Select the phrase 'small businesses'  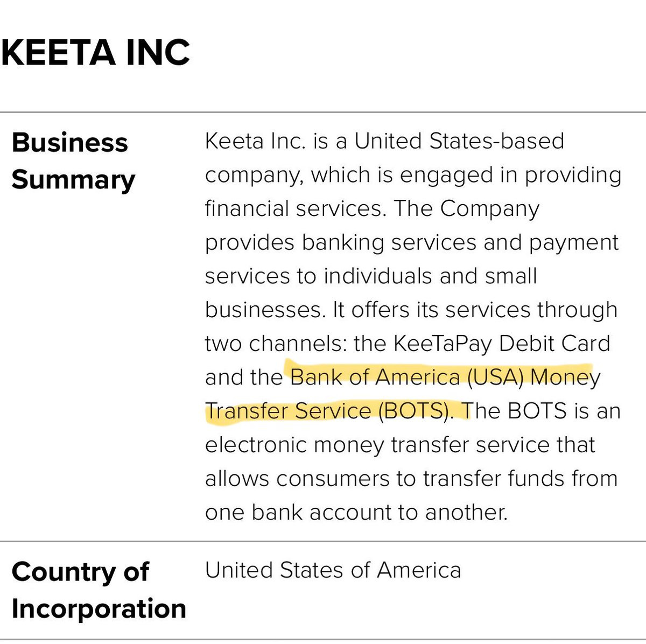(371, 293)
